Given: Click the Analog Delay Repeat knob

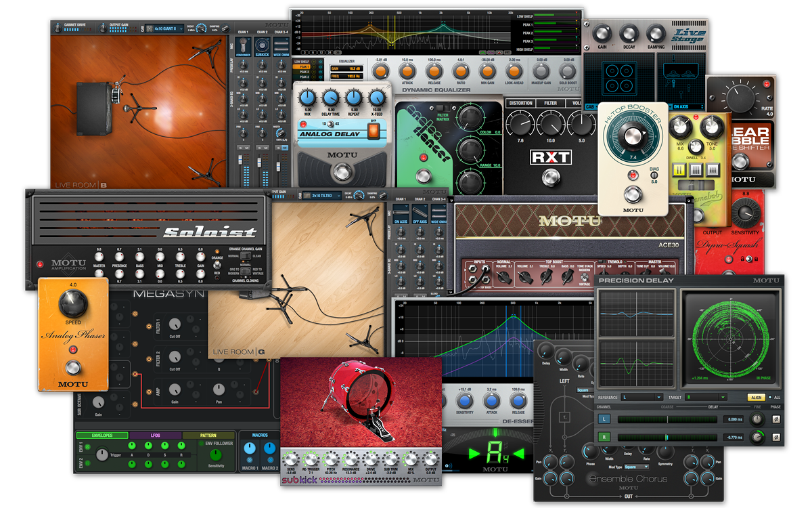Looking at the screenshot, I should click(x=354, y=98).
